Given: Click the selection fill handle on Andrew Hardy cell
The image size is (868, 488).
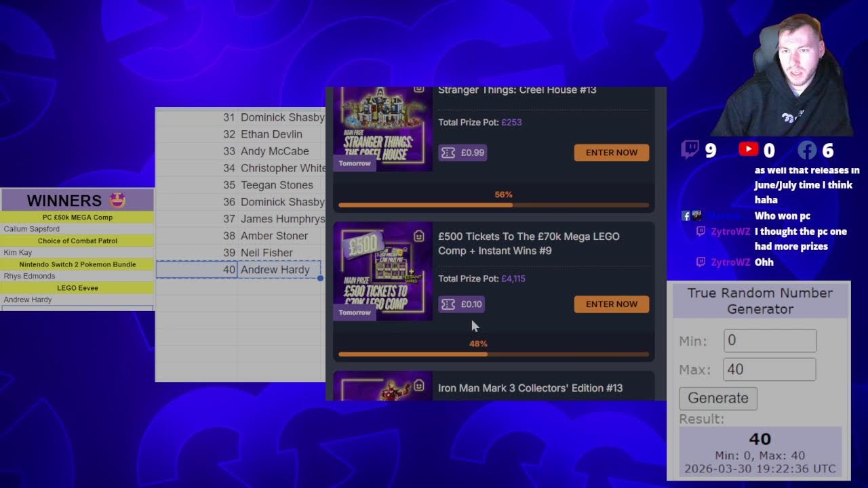Looking at the screenshot, I should pyautogui.click(x=320, y=278).
